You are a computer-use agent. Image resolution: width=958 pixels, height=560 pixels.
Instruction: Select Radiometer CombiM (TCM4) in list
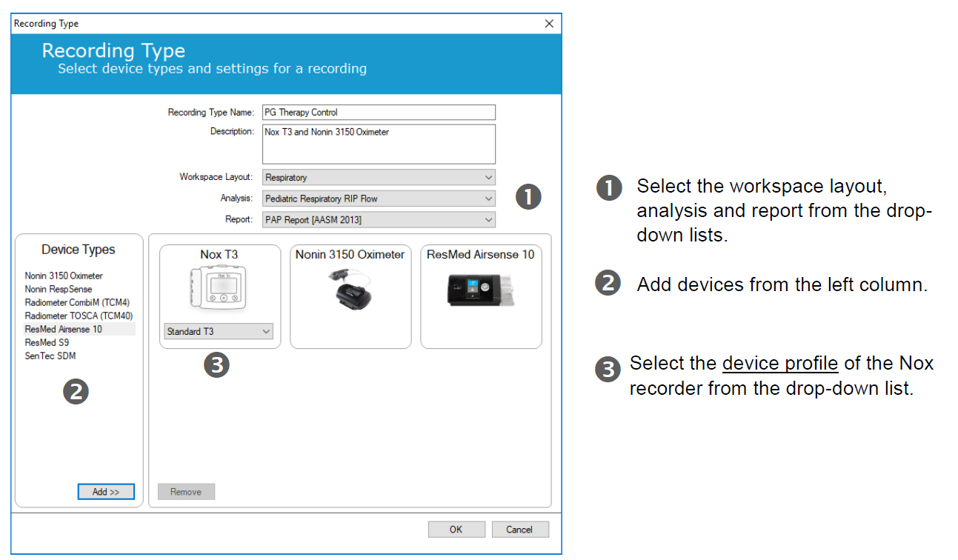77,302
